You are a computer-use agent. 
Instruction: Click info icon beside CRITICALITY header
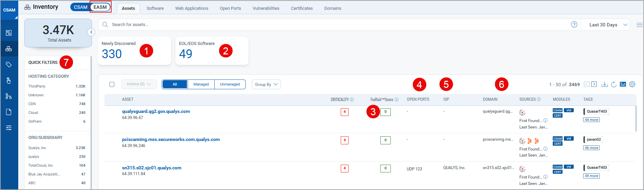[352, 99]
